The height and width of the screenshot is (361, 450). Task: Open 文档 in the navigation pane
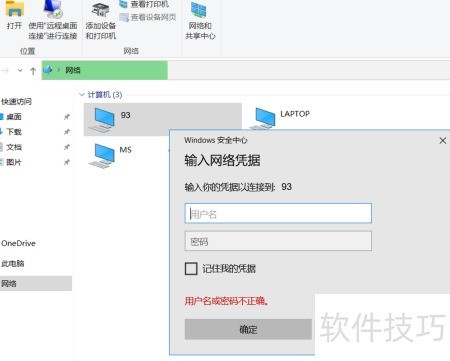14,147
